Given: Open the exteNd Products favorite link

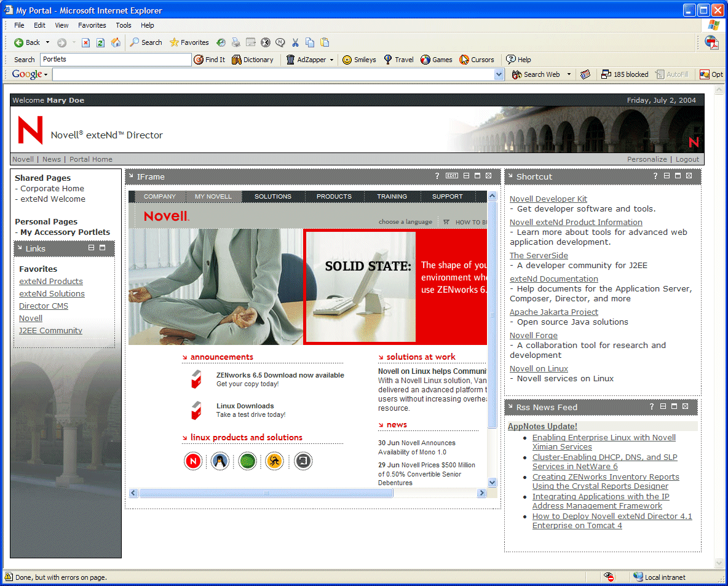Looking at the screenshot, I should pos(51,282).
